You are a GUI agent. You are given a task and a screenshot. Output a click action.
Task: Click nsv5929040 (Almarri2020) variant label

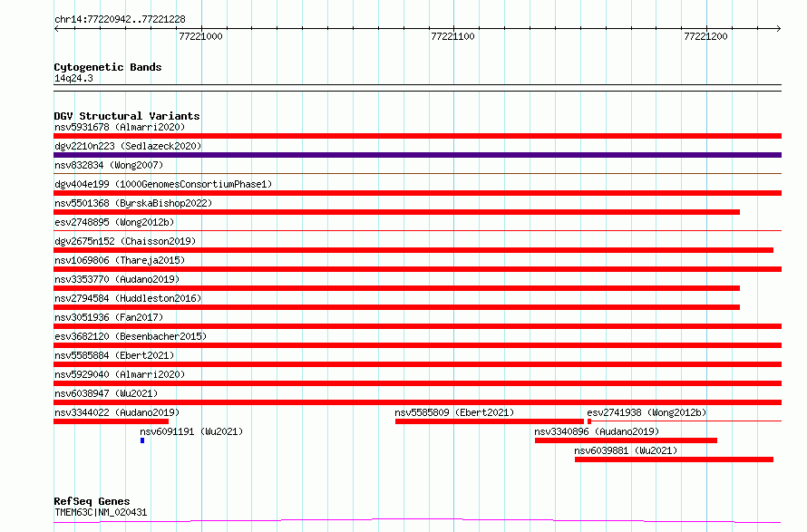tap(120, 374)
